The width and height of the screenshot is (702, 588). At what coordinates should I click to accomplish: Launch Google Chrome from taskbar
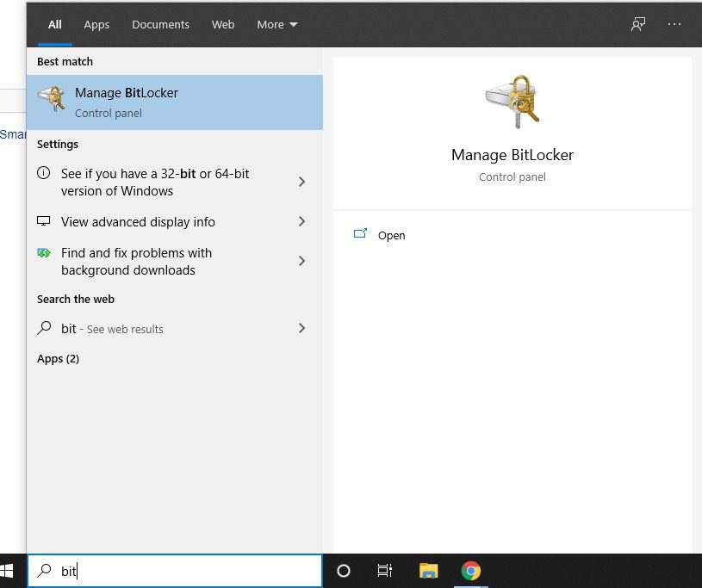coord(470,571)
